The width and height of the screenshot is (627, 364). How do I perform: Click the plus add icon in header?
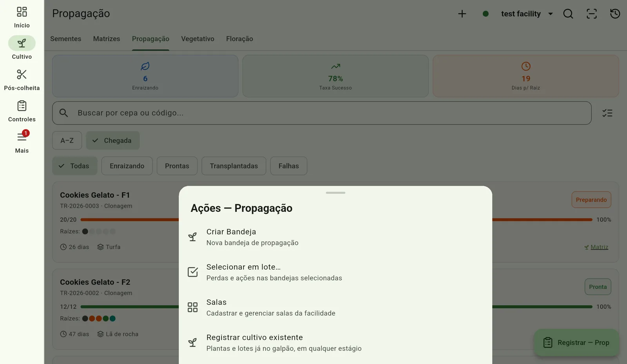tap(462, 14)
